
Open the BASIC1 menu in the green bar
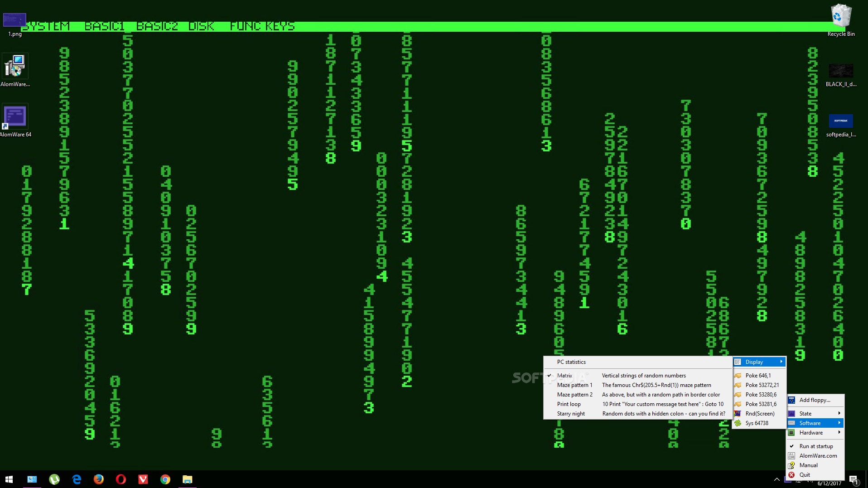pyautogui.click(x=104, y=26)
